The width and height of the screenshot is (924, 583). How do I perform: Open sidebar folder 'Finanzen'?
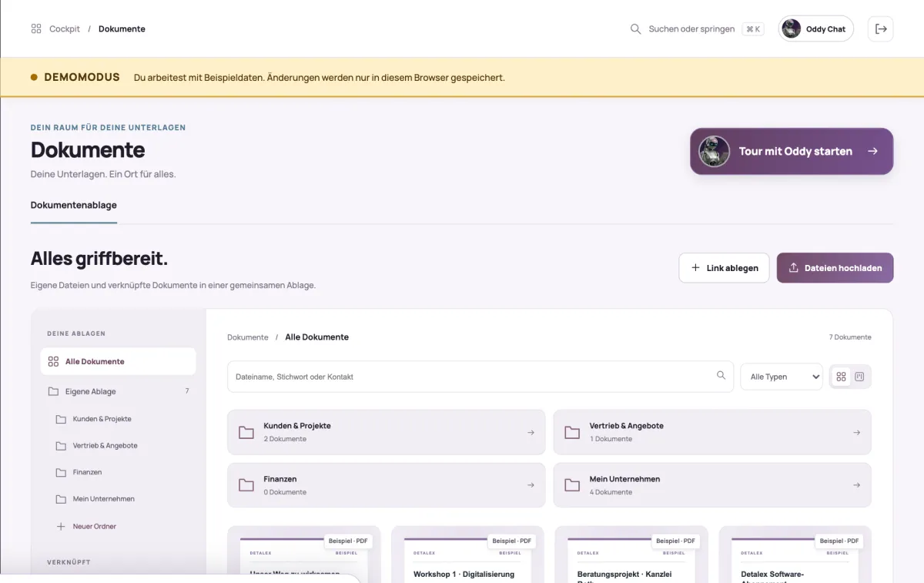pyautogui.click(x=122, y=472)
